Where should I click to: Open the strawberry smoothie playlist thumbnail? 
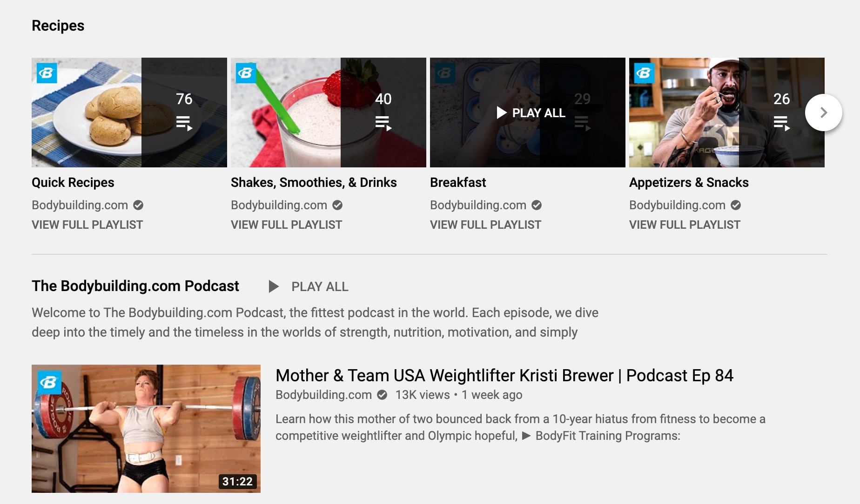[x=329, y=113]
